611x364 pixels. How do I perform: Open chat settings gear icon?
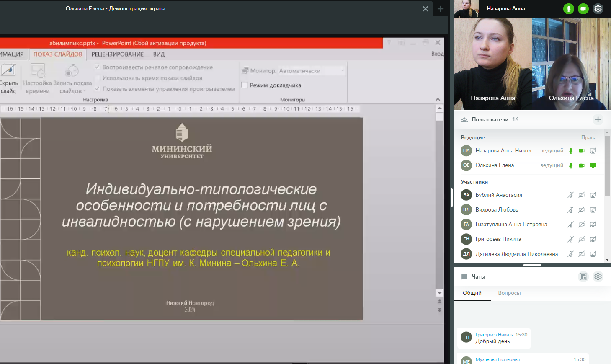pyautogui.click(x=598, y=276)
